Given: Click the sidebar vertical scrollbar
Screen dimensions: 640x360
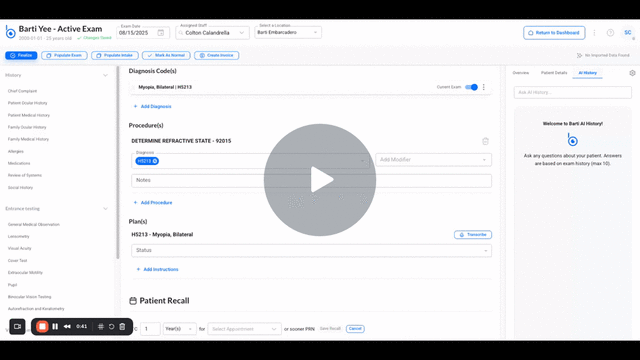Looking at the screenshot, I should point(118,163).
